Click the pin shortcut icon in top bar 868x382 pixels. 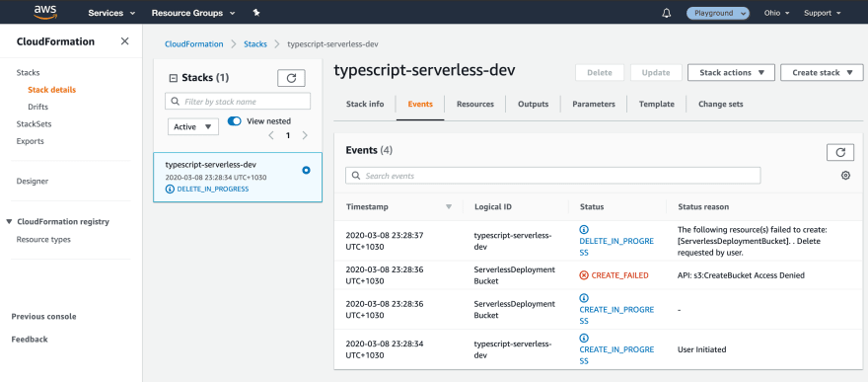256,13
